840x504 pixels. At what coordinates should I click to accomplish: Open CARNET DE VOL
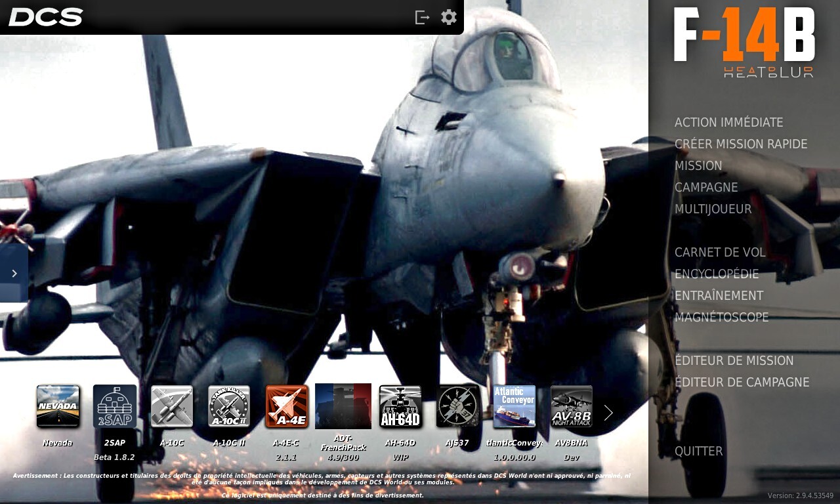coord(720,253)
